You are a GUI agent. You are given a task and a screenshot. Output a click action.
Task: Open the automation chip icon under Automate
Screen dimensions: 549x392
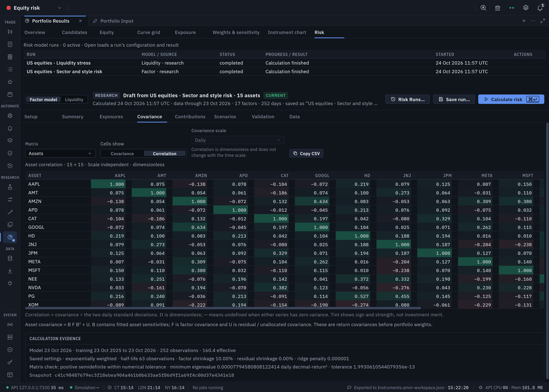[10, 116]
